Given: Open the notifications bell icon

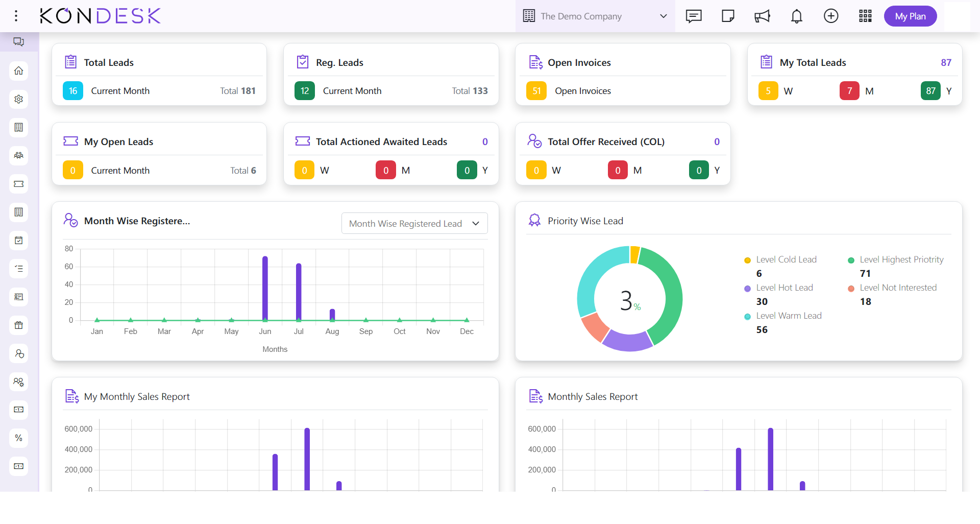Looking at the screenshot, I should click(x=796, y=16).
